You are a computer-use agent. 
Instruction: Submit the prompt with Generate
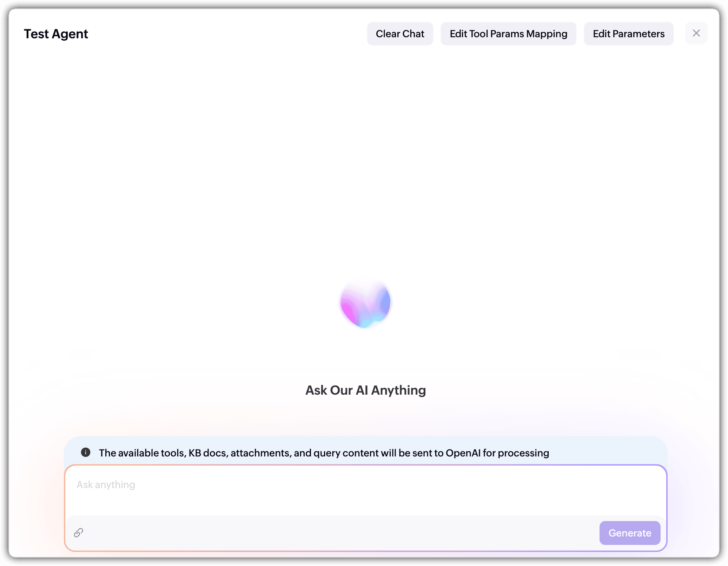click(x=630, y=533)
